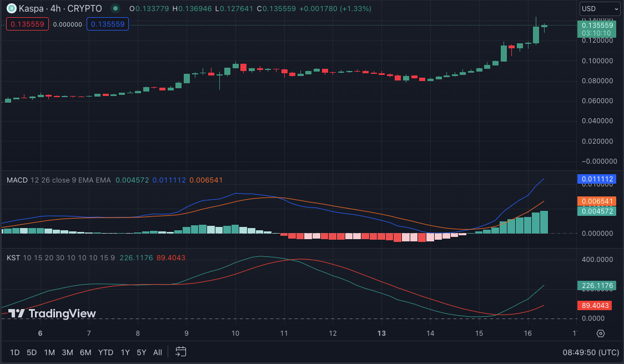
Task: Click the KST indicator legend title
Action: (x=13, y=258)
